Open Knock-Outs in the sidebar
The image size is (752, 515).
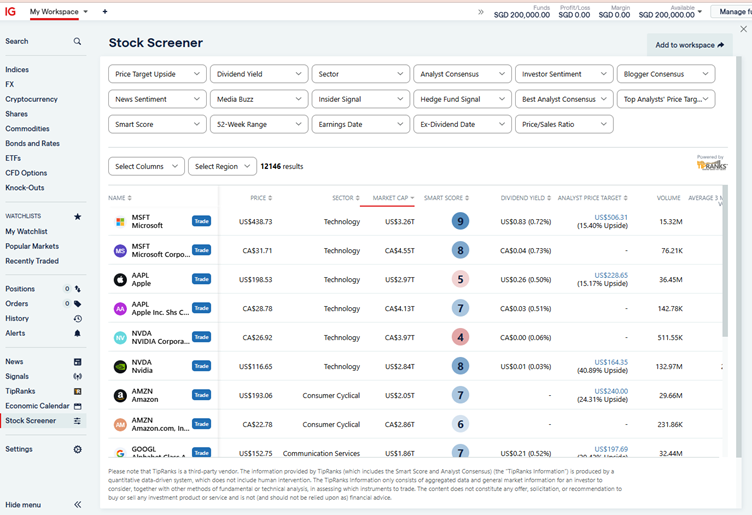click(24, 188)
